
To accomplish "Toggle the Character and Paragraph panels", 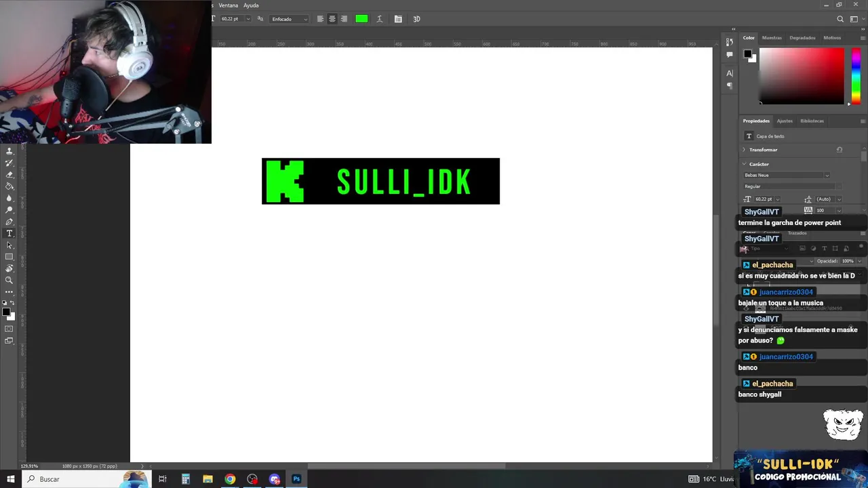I will tap(398, 19).
